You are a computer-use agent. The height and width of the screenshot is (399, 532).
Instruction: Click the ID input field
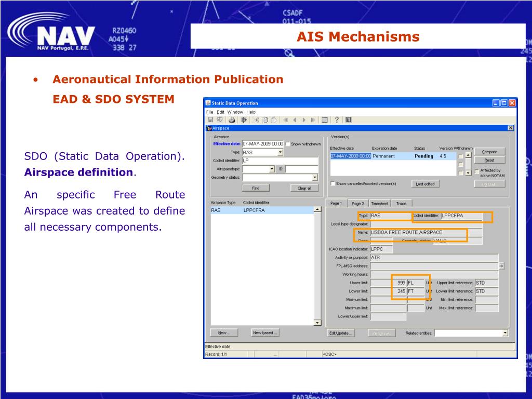click(302, 169)
